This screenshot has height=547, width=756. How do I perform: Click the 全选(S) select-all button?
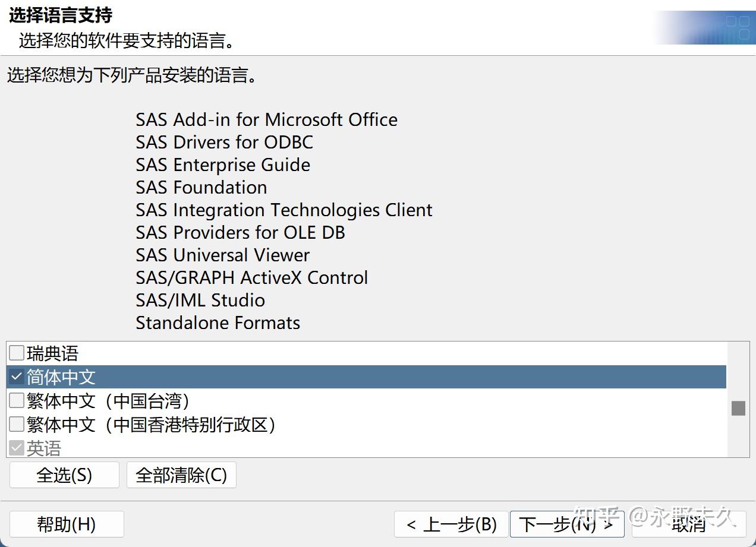[x=64, y=475]
